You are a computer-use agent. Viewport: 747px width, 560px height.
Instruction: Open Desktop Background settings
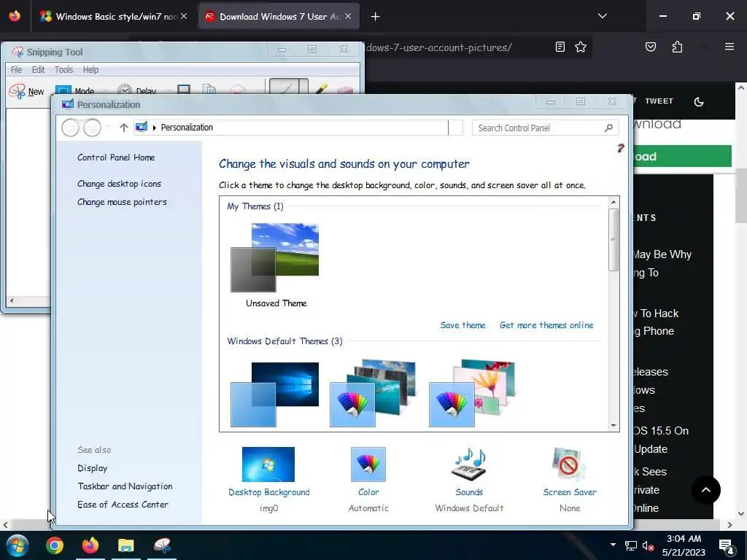(268, 464)
